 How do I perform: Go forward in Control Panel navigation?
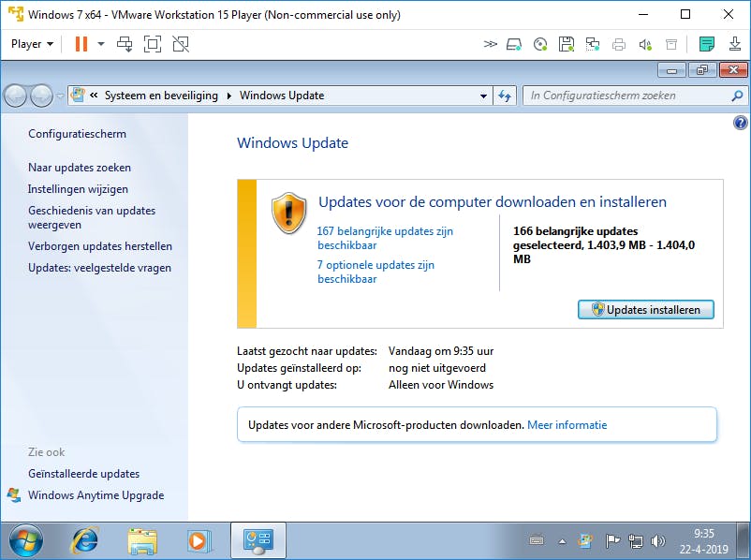pyautogui.click(x=41, y=96)
